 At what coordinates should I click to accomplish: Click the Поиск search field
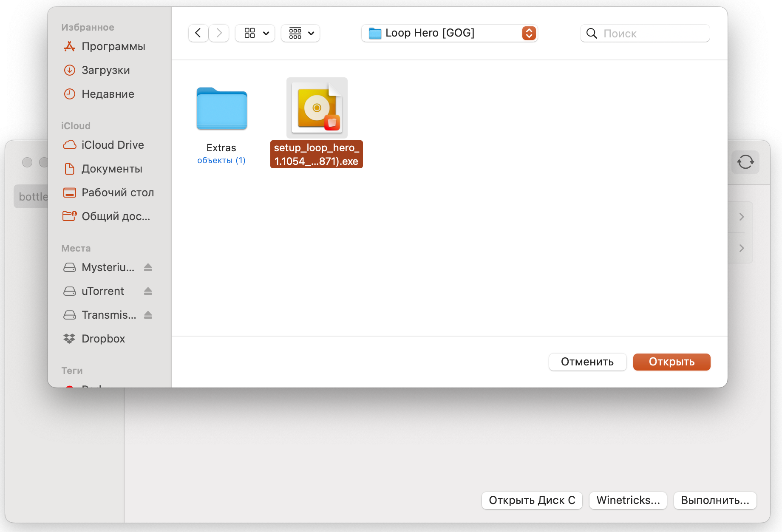point(645,33)
